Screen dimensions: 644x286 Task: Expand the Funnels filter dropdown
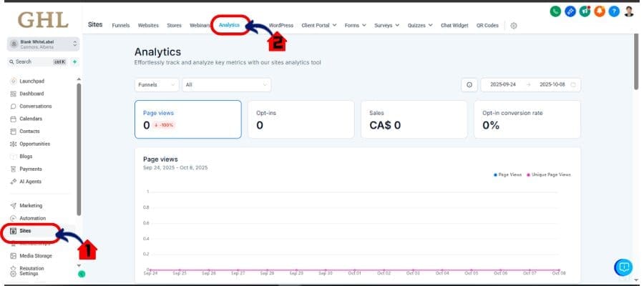tap(156, 84)
